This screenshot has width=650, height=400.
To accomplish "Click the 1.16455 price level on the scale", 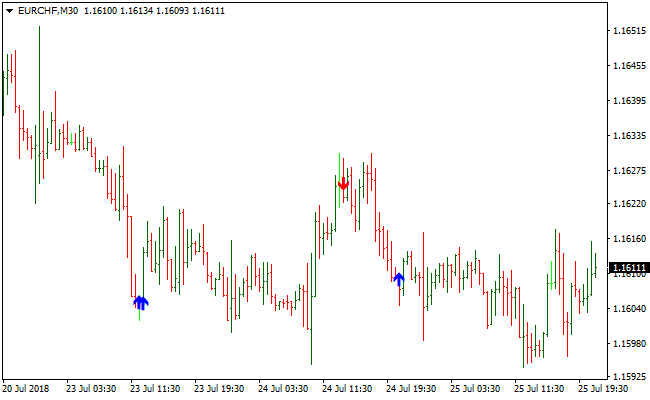I will pos(628,67).
